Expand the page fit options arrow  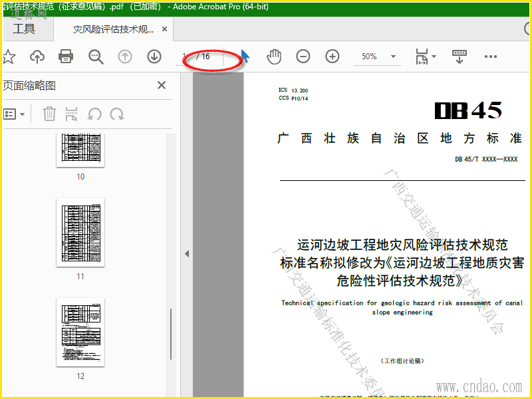[434, 57]
